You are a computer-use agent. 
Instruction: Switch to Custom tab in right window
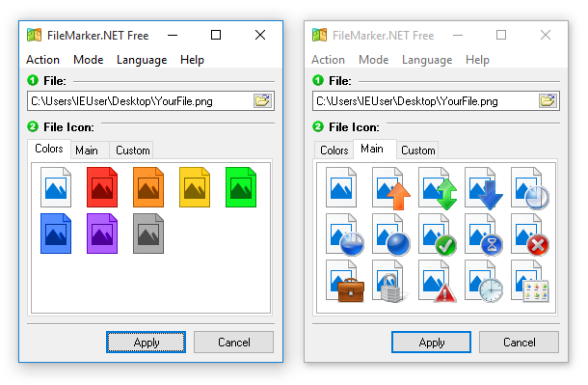(418, 151)
